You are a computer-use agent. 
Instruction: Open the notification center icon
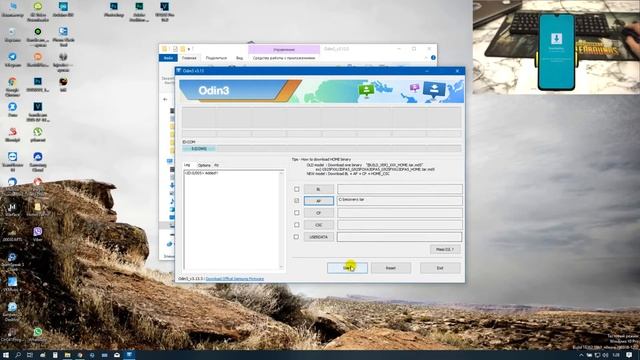click(x=630, y=355)
